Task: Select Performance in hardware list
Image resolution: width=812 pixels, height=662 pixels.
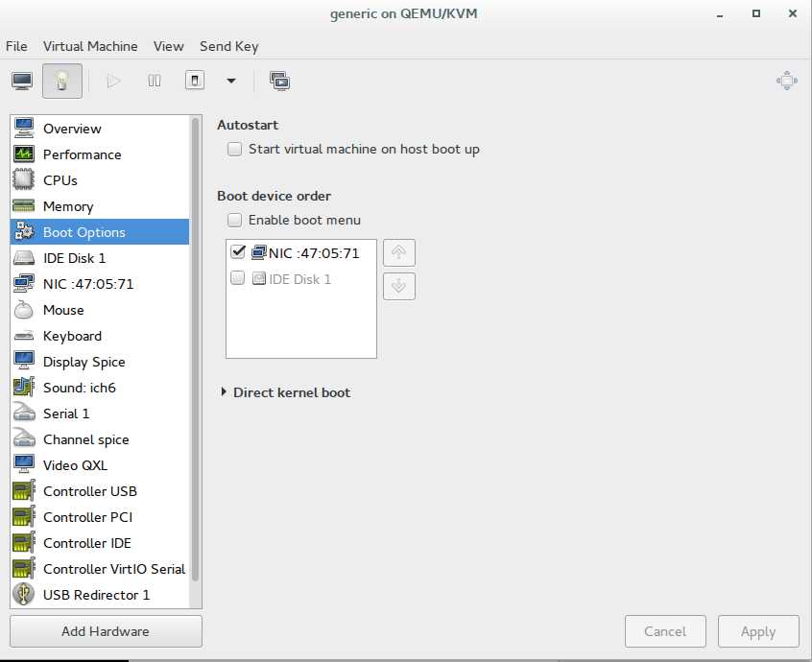Action: pyautogui.click(x=100, y=154)
